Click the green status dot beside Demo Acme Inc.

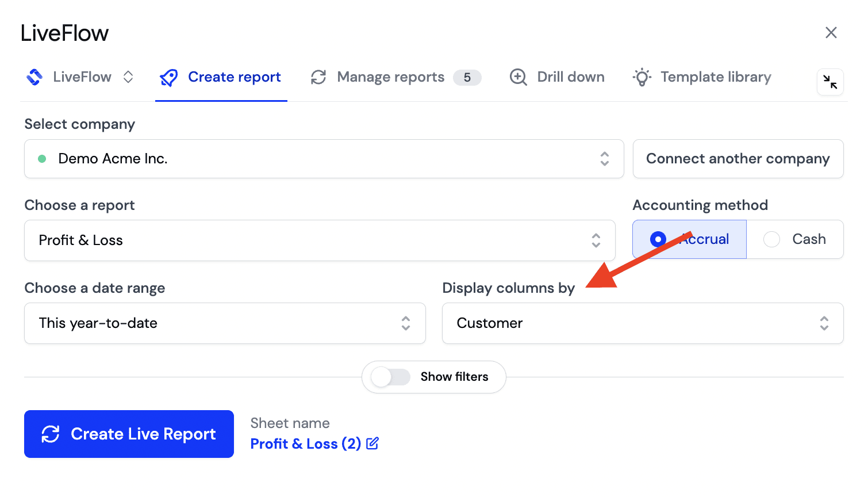click(41, 159)
